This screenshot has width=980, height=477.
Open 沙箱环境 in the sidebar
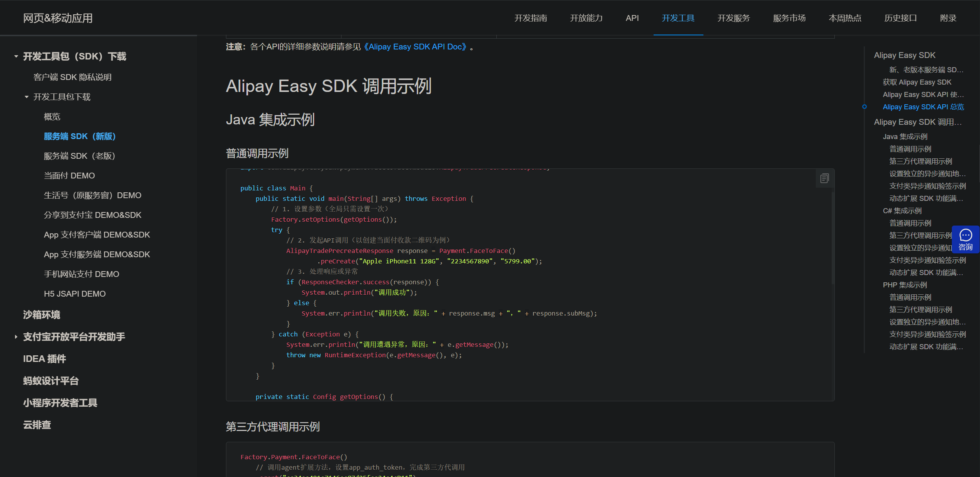click(42, 315)
